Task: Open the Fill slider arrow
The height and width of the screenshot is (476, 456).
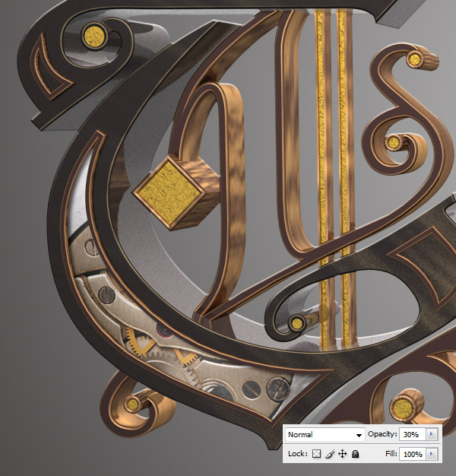Action: 431,454
